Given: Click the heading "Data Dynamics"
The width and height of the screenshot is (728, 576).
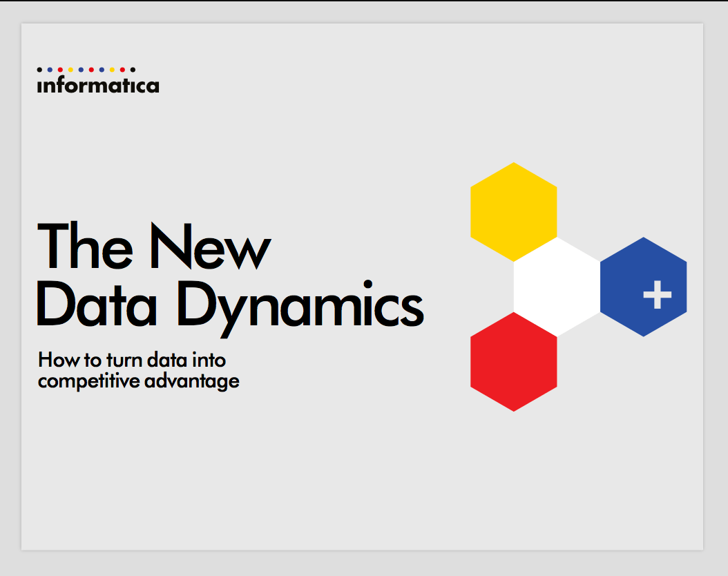Looking at the screenshot, I should 230,309.
